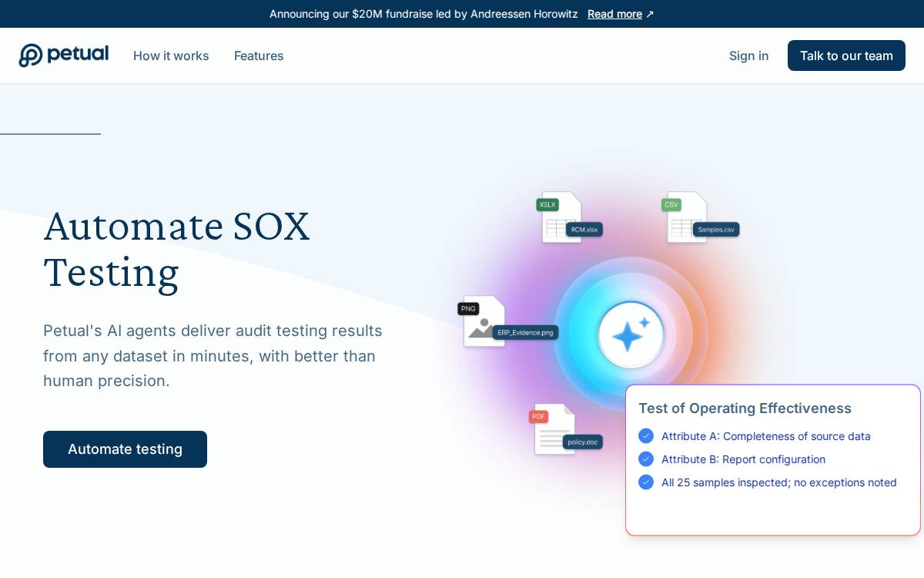Click the policy.doc filename label

(583, 442)
